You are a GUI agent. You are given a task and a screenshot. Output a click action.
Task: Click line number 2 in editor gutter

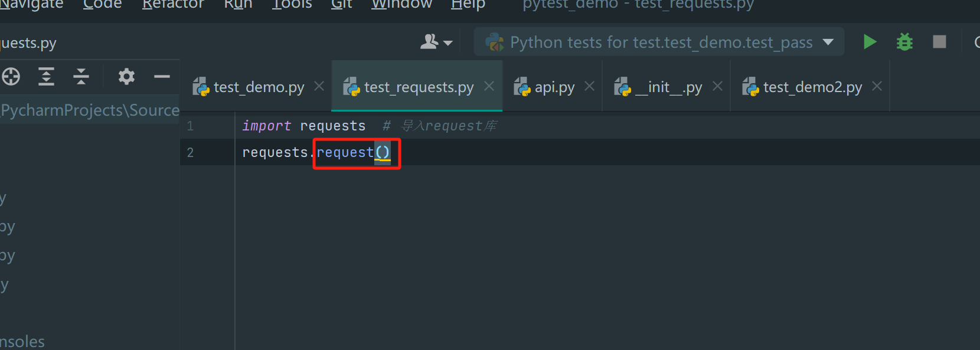click(x=190, y=152)
